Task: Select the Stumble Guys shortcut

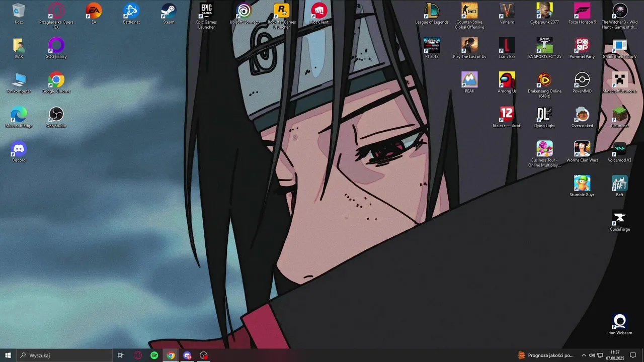Action: point(582,187)
